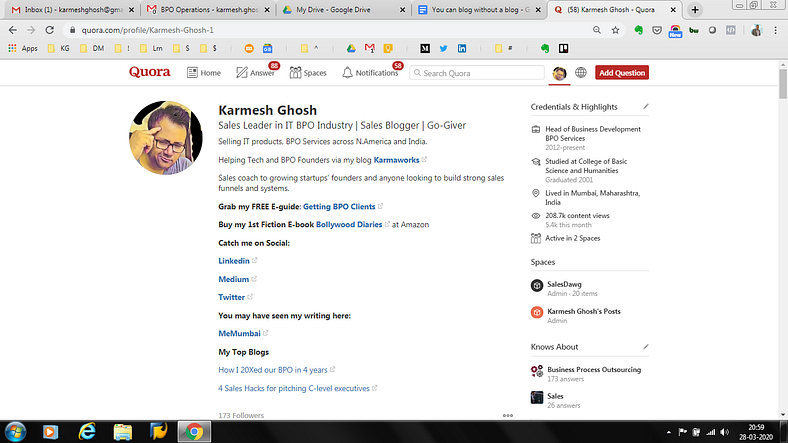
Task: View the large profile photo
Action: pyautogui.click(x=166, y=138)
